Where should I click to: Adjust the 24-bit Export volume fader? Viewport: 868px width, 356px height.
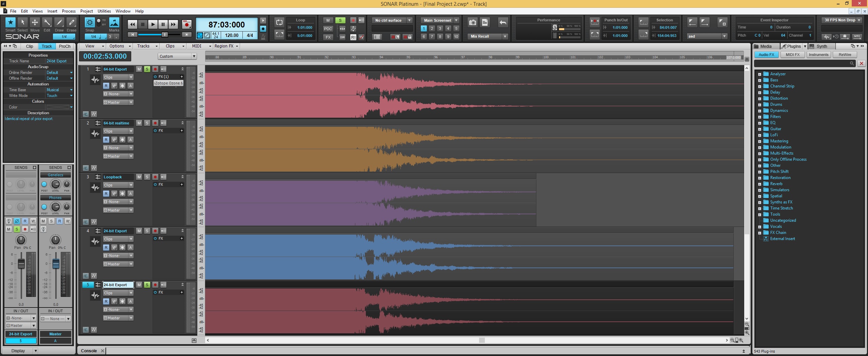point(21,263)
